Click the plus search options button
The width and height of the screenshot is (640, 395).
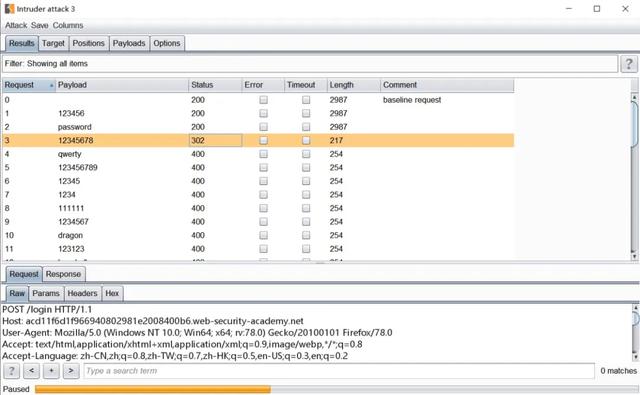click(51, 371)
